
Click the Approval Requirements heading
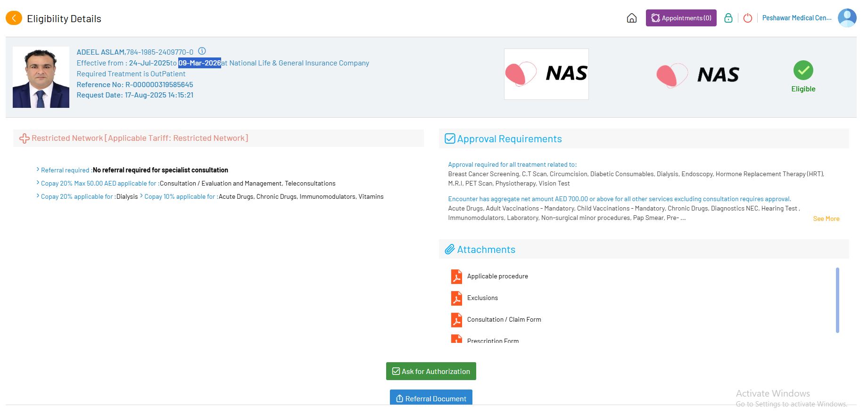[510, 139]
